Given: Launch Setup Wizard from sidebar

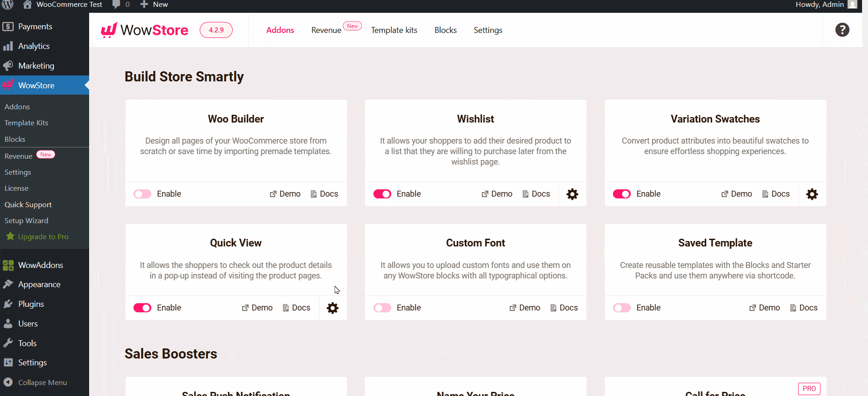Looking at the screenshot, I should (27, 220).
